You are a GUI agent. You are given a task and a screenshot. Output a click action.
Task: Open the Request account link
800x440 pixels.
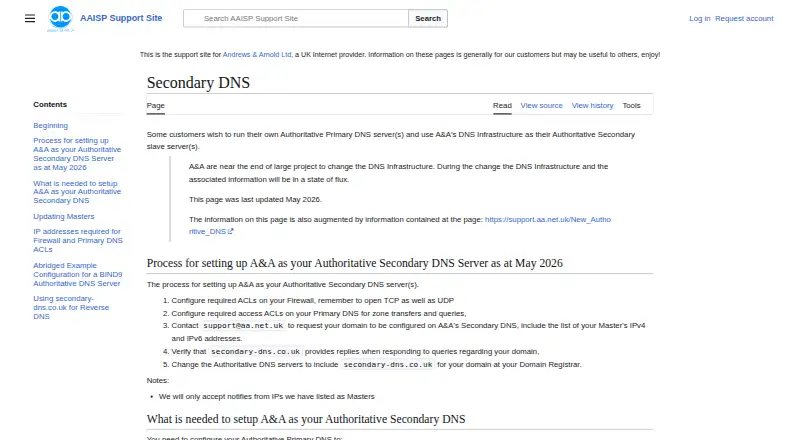pos(744,18)
